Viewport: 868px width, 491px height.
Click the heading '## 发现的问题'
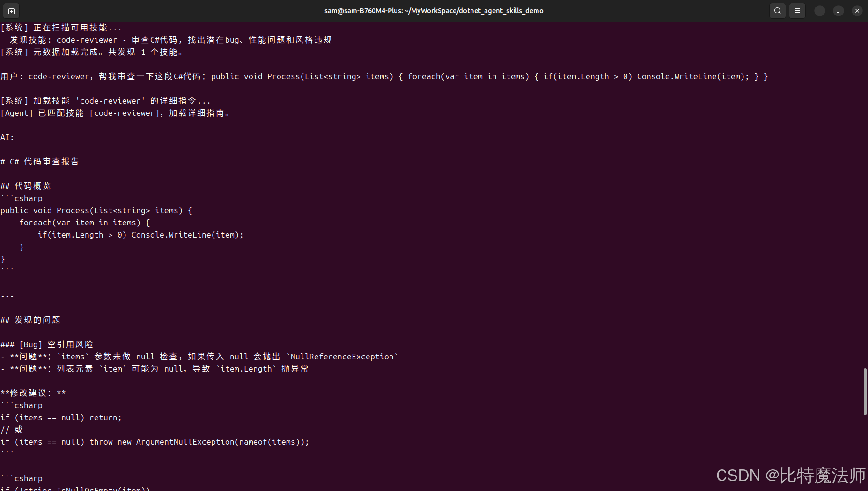[30, 320]
